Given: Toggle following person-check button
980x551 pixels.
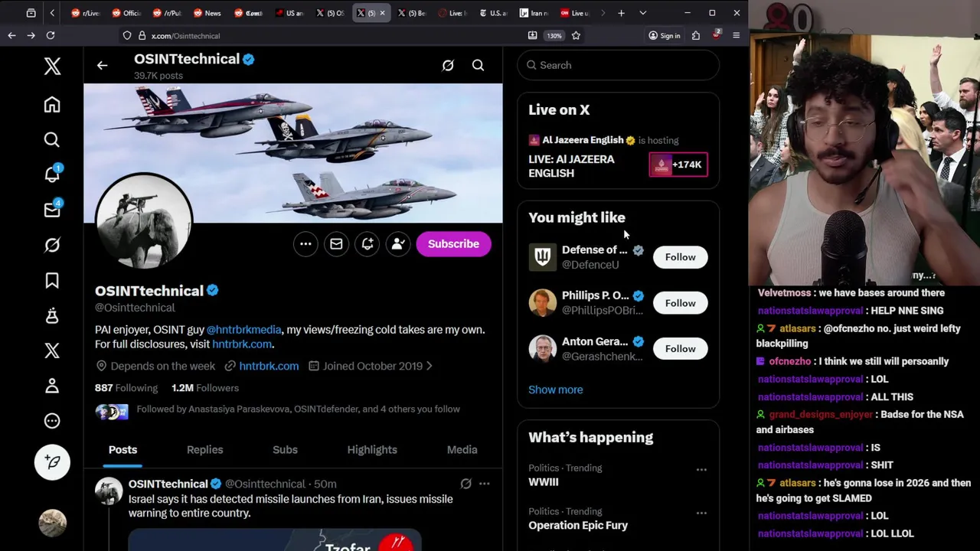Looking at the screenshot, I should tap(398, 244).
